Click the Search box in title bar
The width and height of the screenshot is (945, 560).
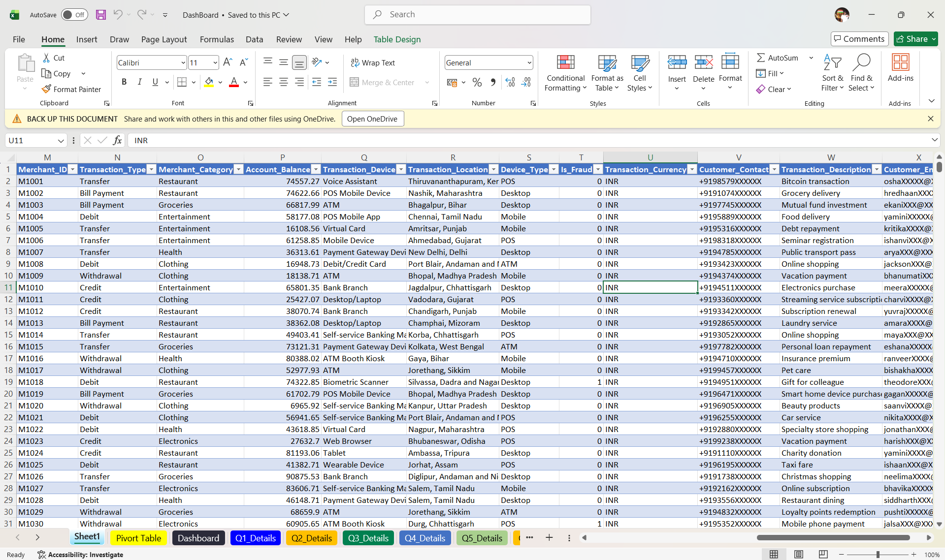477,15
